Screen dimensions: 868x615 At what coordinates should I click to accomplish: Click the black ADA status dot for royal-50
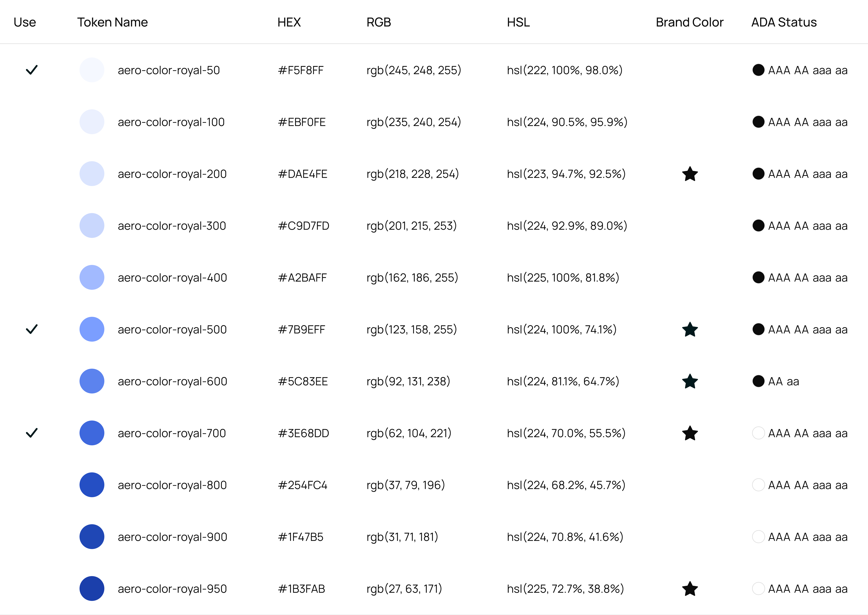point(758,70)
